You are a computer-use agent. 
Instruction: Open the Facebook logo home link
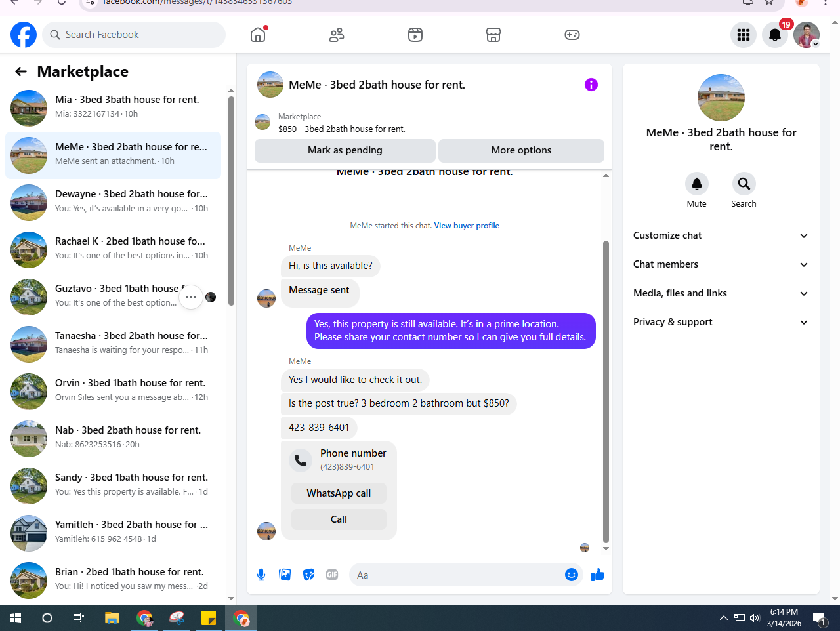click(24, 35)
